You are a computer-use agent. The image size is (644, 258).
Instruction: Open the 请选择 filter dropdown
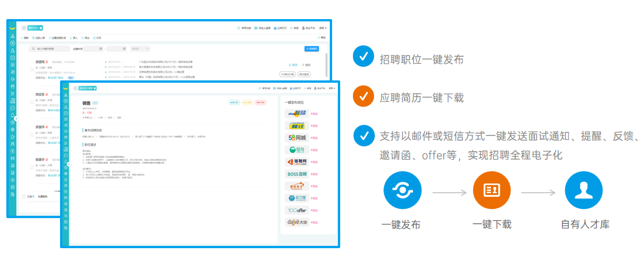[140, 49]
